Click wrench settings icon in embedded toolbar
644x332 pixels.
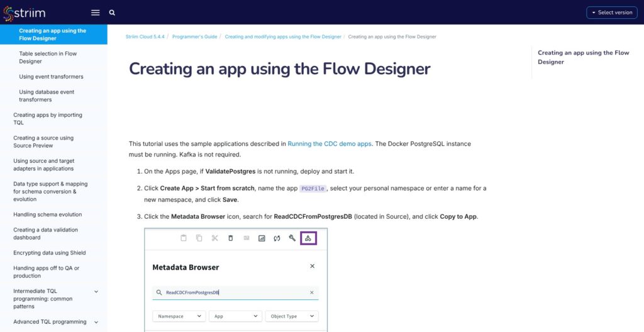(x=292, y=238)
